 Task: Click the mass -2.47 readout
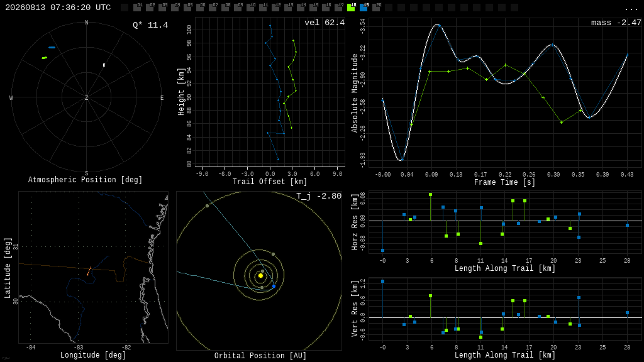[x=616, y=23]
